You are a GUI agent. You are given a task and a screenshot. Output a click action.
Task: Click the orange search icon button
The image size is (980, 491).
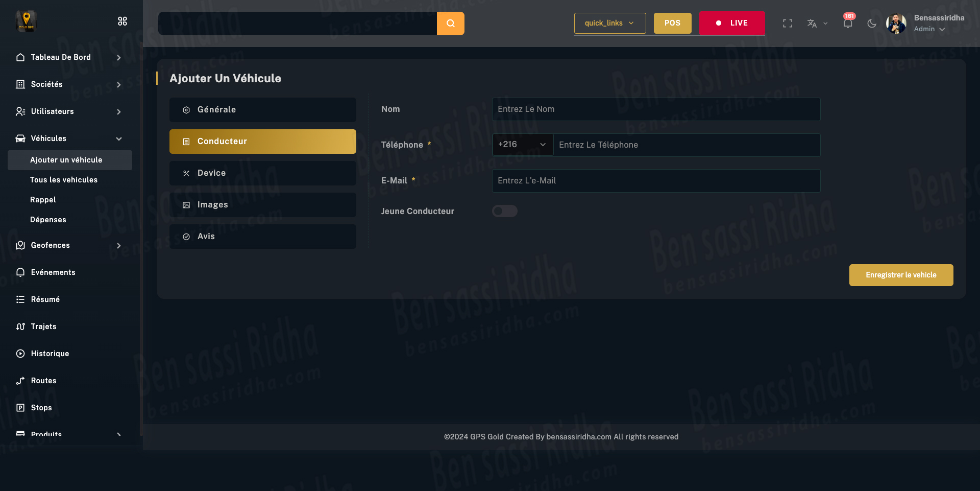click(450, 24)
